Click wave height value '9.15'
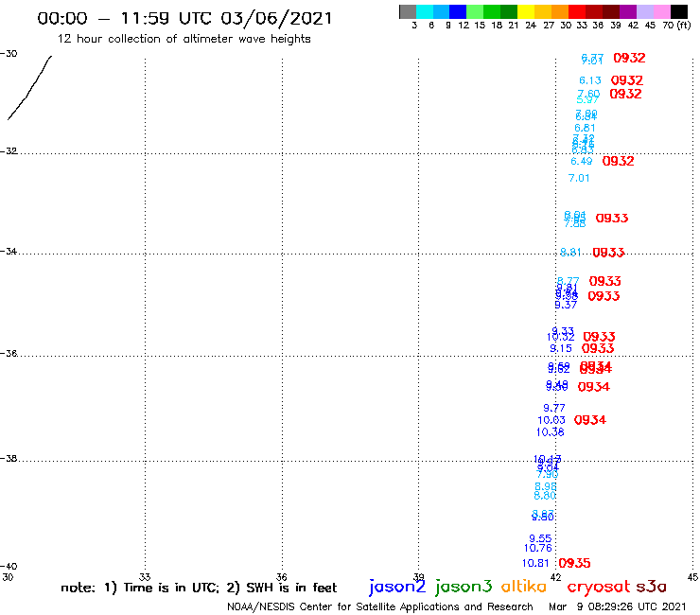Viewport: 700px width, 615px height. click(561, 348)
